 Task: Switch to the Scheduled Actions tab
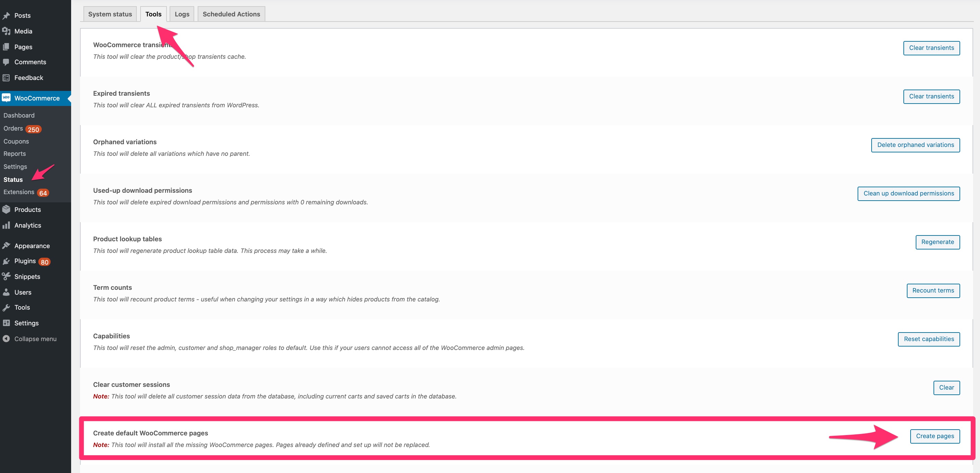pyautogui.click(x=231, y=14)
